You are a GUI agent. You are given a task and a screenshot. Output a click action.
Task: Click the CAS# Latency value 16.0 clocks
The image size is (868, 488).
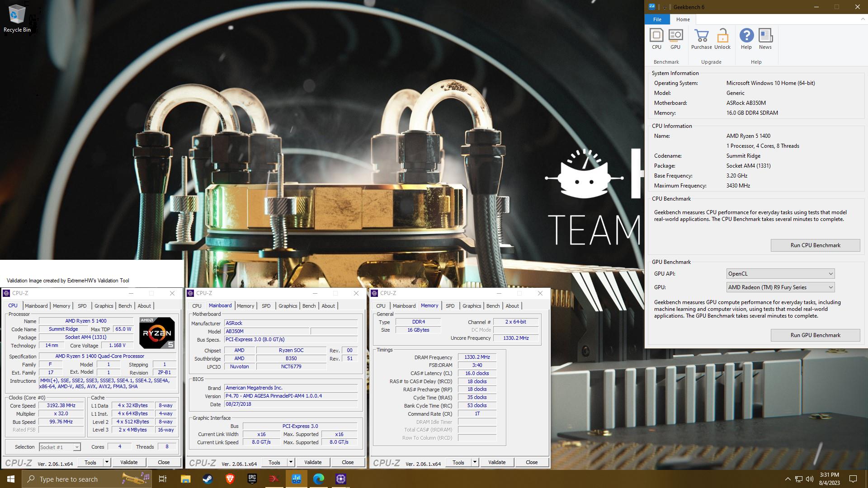coord(477,373)
